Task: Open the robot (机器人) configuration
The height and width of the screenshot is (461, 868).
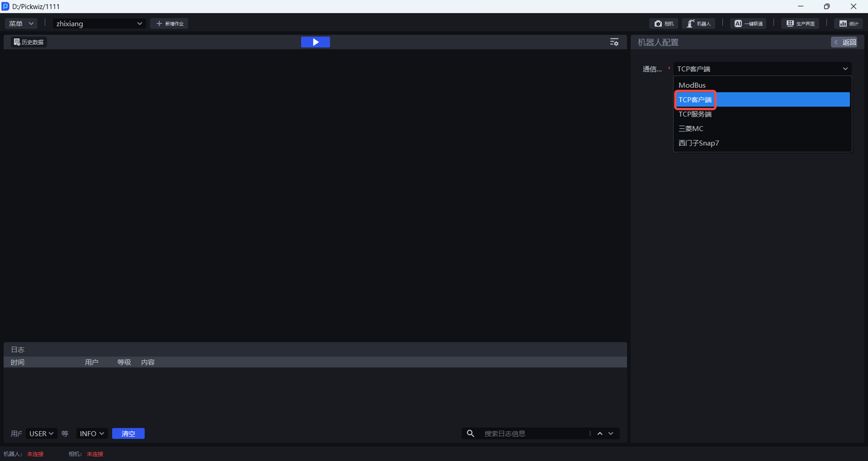Action: pyautogui.click(x=698, y=24)
